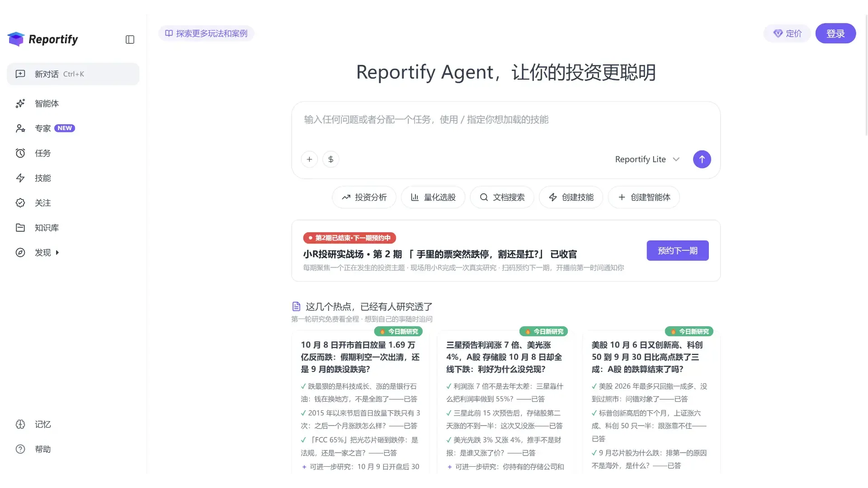This screenshot has width=868, height=488.
Task: Click the 发现 compass icon
Action: [x=20, y=253]
